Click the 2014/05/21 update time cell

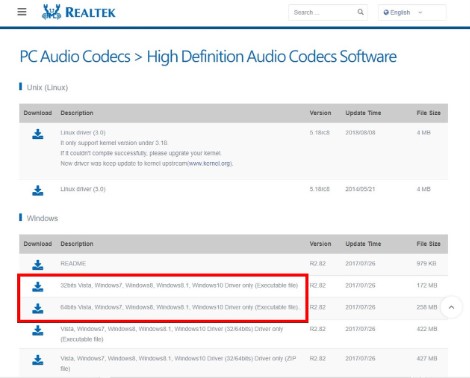tap(360, 189)
